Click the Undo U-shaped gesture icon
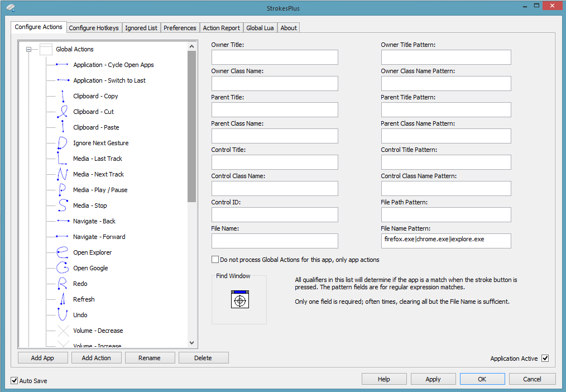This screenshot has width=566, height=392. coord(62,315)
